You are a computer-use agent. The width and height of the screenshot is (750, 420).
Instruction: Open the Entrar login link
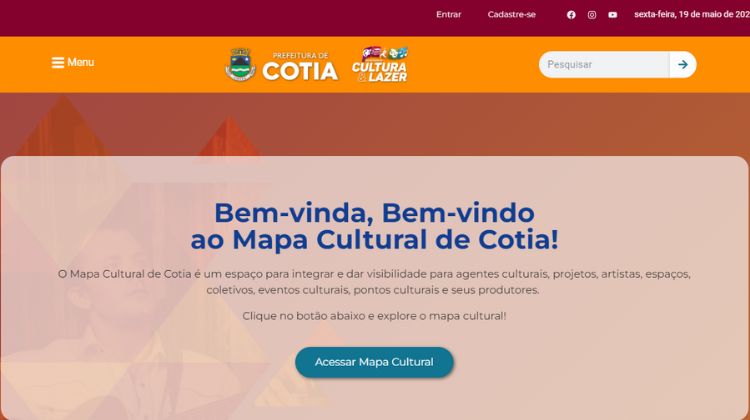[x=449, y=14]
